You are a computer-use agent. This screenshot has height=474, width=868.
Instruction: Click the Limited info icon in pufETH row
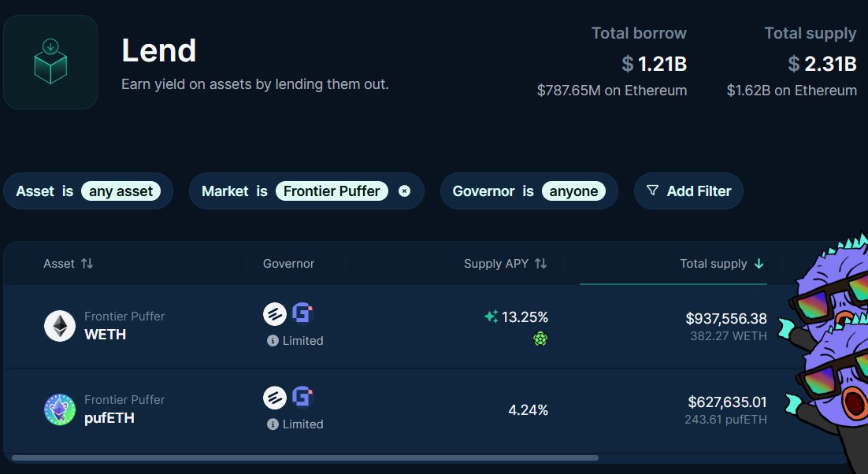coord(273,424)
